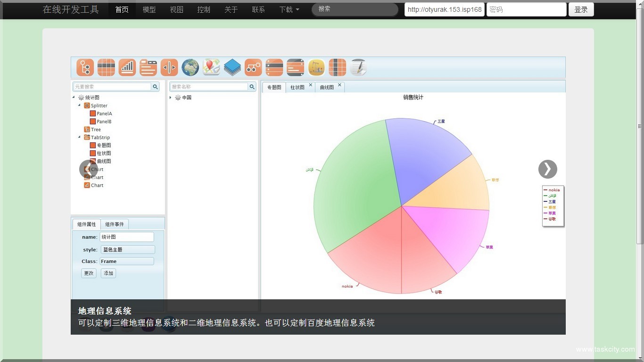This screenshot has width=644, height=362.
Task: Open the style 蓝色主题 combo box
Action: (128, 250)
